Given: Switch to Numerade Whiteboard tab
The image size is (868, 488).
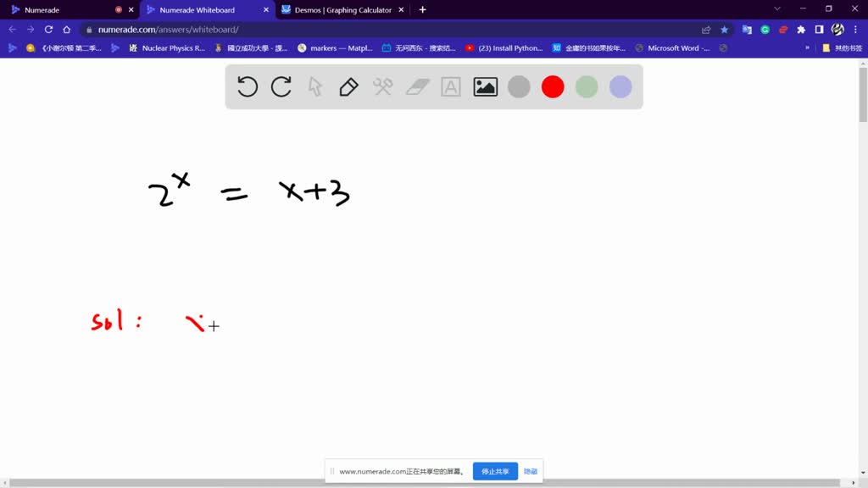Looking at the screenshot, I should click(197, 10).
